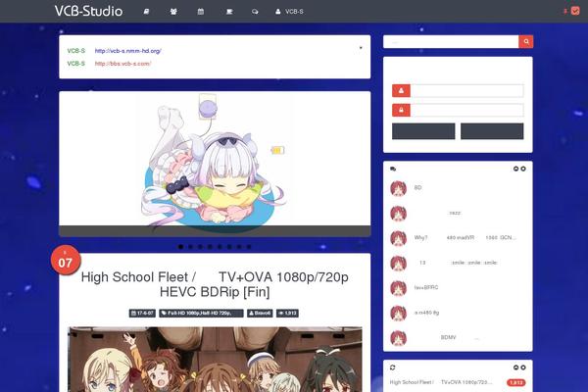
Task: Open the a.m480 8g comment
Action: pyautogui.click(x=426, y=313)
